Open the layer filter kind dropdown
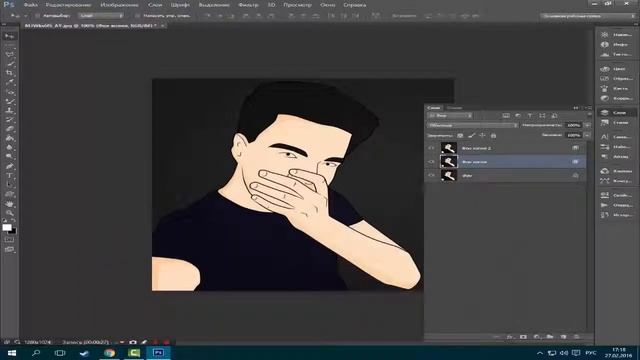This screenshot has width=640, height=360. (450, 116)
